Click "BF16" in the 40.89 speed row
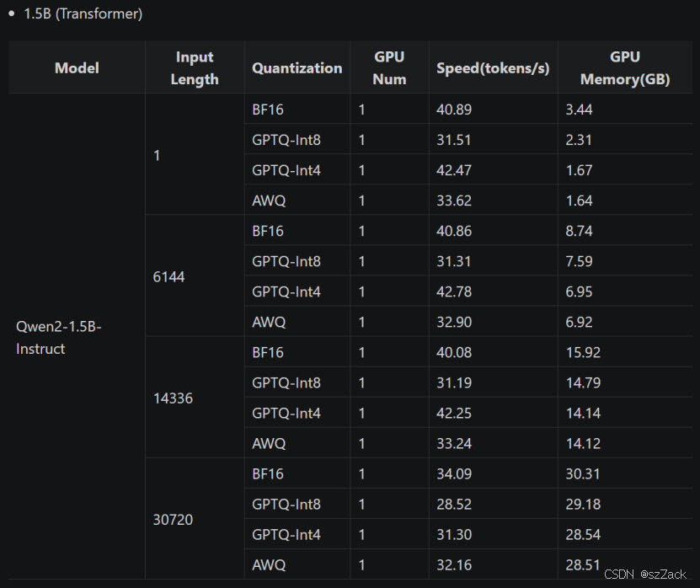The width and height of the screenshot is (700, 588). (x=268, y=110)
